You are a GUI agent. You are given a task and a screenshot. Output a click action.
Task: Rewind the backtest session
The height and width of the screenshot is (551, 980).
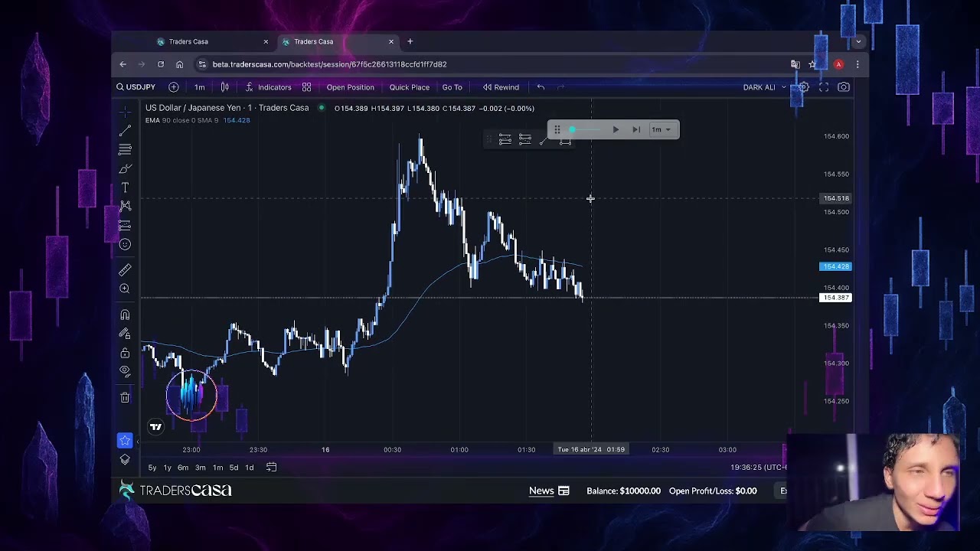pos(501,87)
